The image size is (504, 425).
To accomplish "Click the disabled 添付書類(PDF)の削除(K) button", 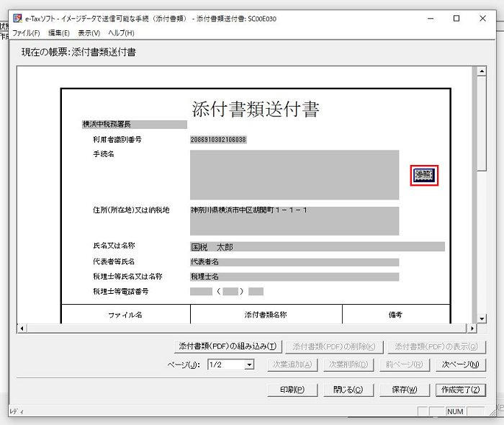I will pyautogui.click(x=334, y=346).
